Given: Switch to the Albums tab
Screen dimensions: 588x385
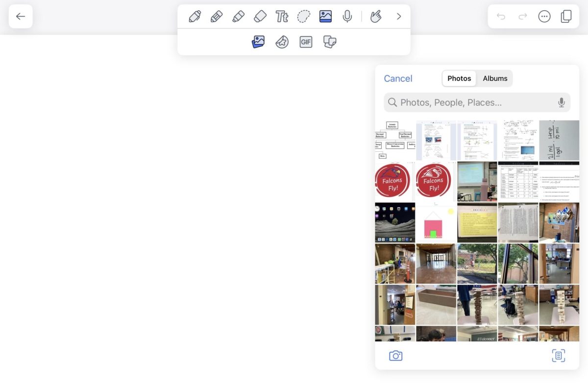Looking at the screenshot, I should click(x=495, y=78).
